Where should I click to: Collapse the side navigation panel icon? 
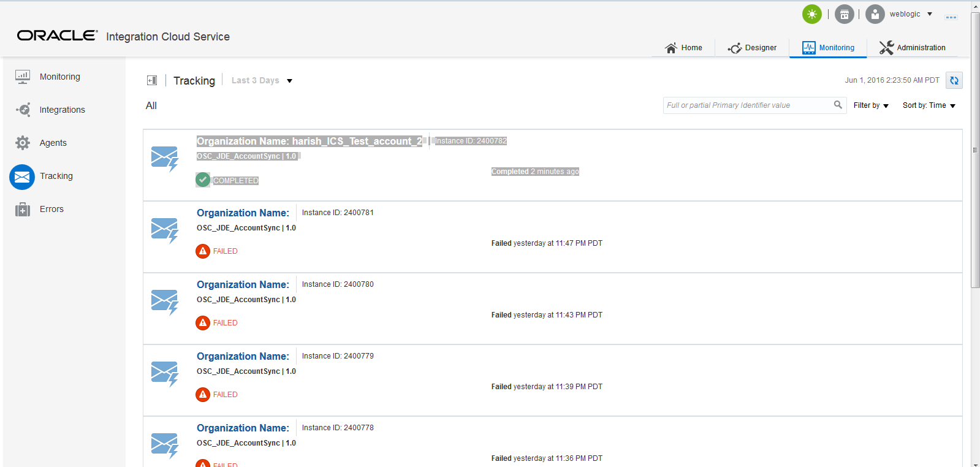tap(152, 80)
